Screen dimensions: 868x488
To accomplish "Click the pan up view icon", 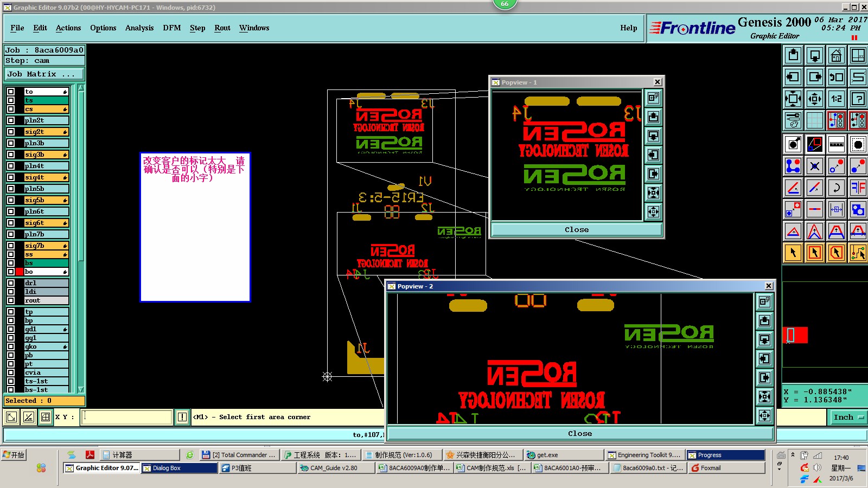I will [793, 55].
